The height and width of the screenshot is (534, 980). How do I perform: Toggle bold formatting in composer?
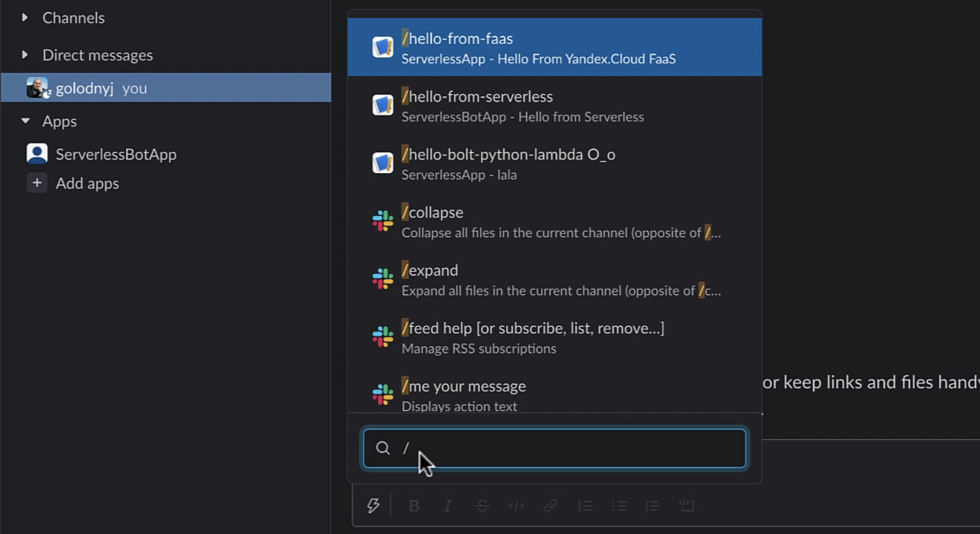click(x=414, y=506)
